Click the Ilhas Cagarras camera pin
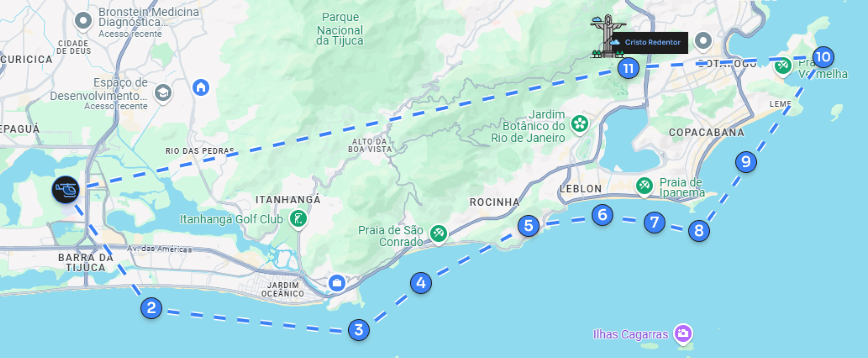Image resolution: width=868 pixels, height=358 pixels. coord(683,334)
